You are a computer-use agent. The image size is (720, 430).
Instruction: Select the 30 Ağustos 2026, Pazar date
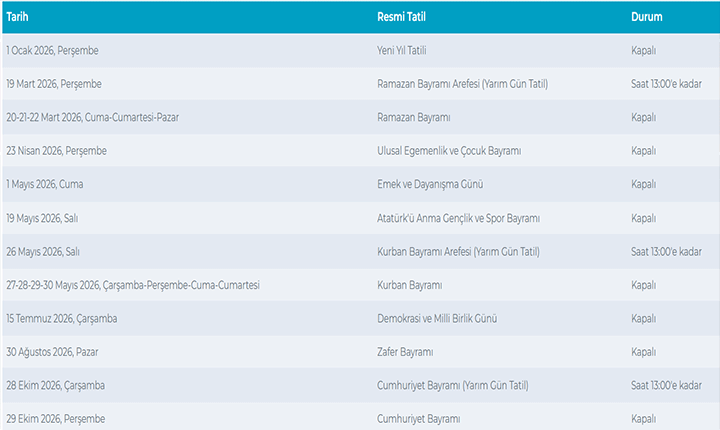(53, 352)
